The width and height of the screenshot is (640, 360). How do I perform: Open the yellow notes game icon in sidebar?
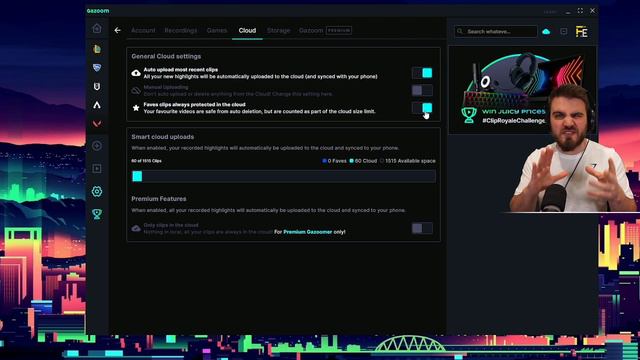[x=97, y=49]
